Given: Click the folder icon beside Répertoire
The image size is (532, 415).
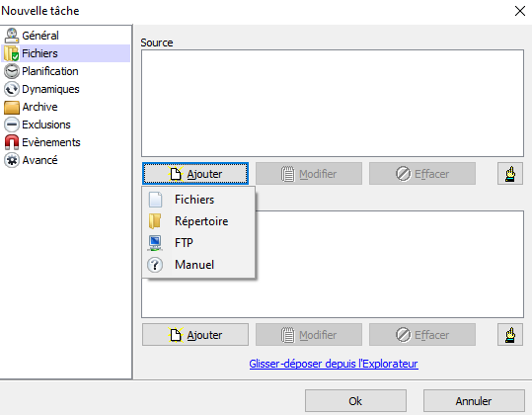Looking at the screenshot, I should coord(155,221).
